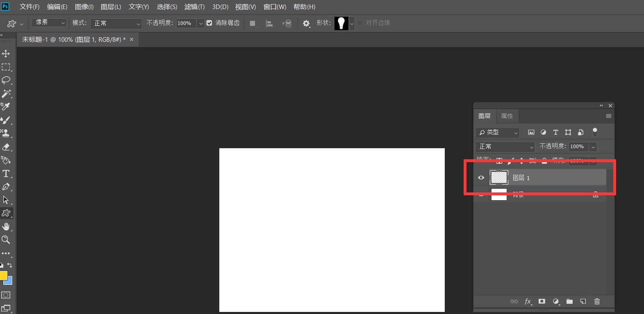Select the Paint Bucket tool
644x314 pixels.
[x=6, y=160]
